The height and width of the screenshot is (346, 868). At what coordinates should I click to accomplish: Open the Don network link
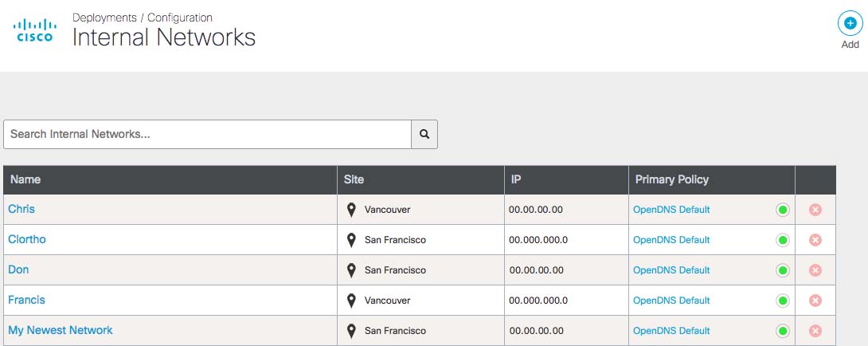click(18, 269)
